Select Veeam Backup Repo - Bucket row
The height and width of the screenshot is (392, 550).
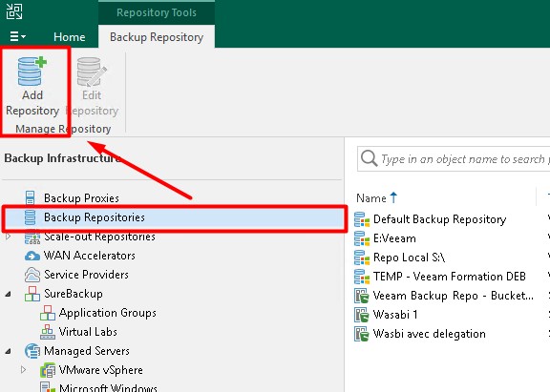coord(454,296)
